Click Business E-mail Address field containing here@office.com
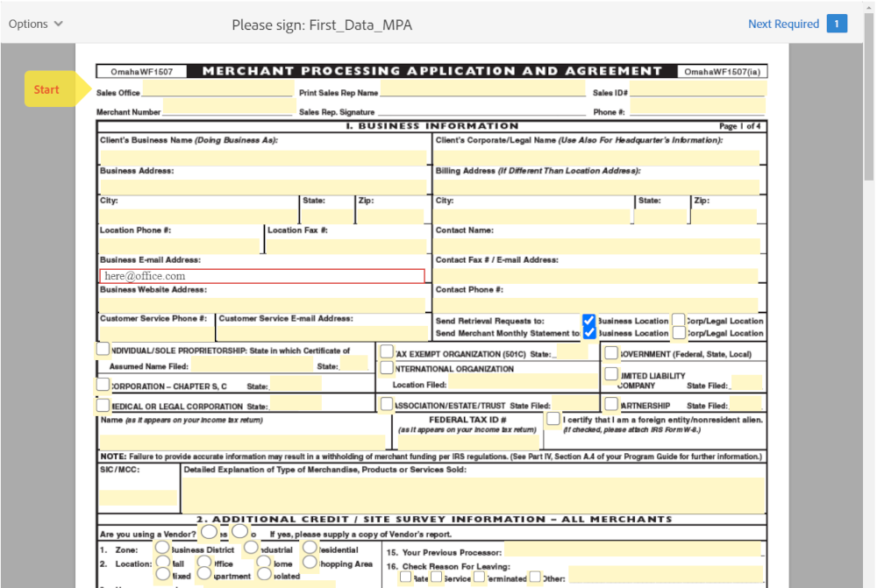 tap(262, 275)
